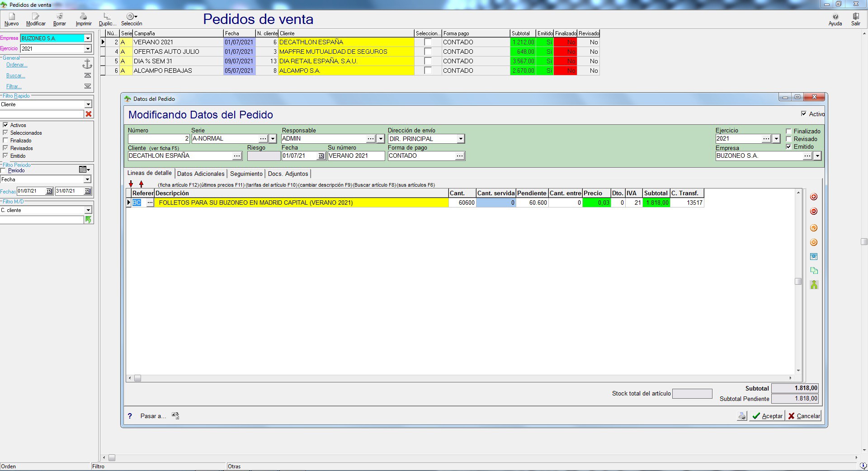
Task: Move line down with red down arrow
Action: click(131, 184)
